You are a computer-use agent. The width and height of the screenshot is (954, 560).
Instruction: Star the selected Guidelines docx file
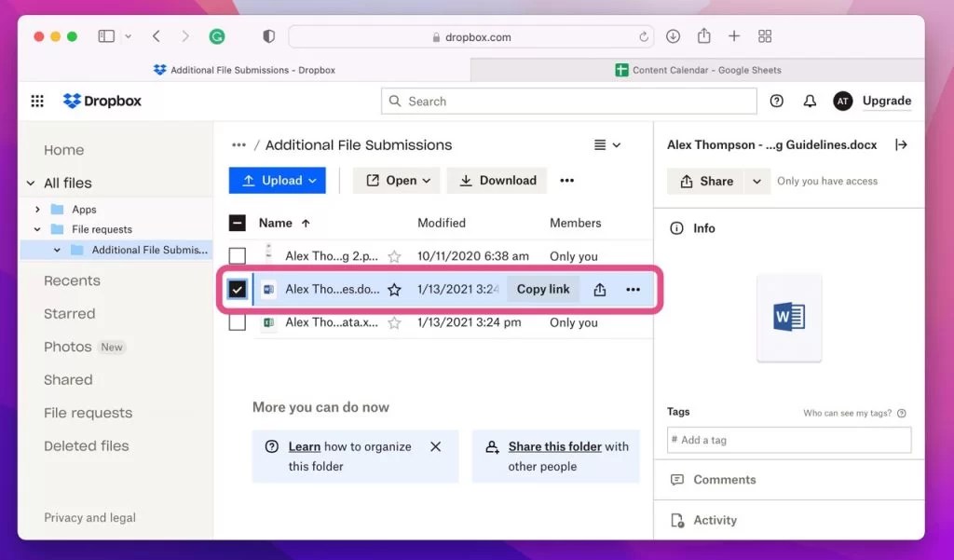click(394, 289)
